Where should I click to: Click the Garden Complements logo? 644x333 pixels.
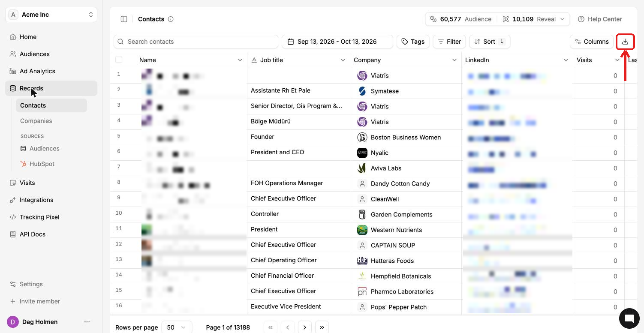[x=362, y=215]
